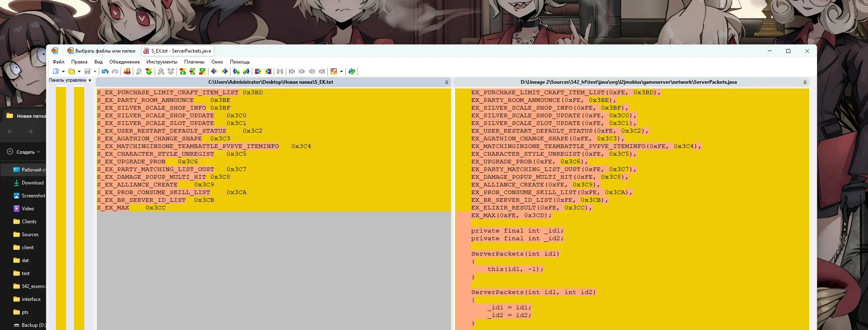
Task: Open Clients folder in Explorer sidebar
Action: (25, 222)
